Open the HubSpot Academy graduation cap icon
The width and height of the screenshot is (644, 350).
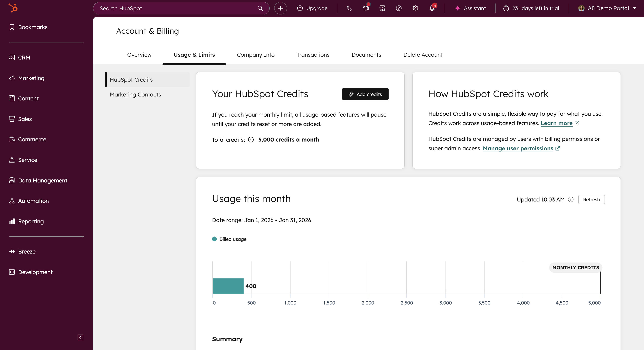(366, 8)
